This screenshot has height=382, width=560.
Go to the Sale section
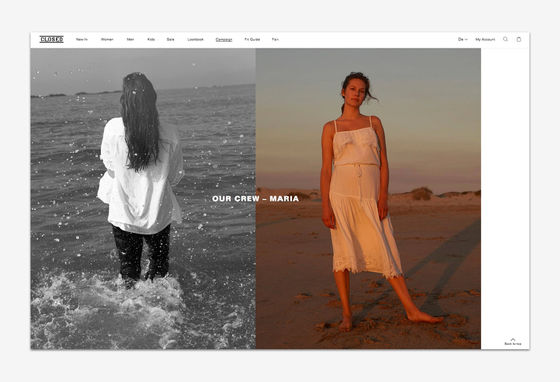tap(170, 39)
